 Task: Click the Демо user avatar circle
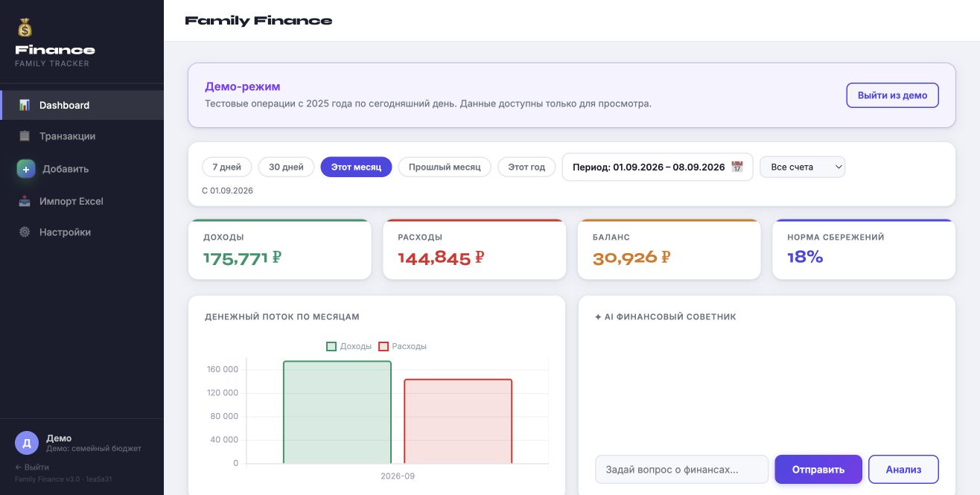27,443
